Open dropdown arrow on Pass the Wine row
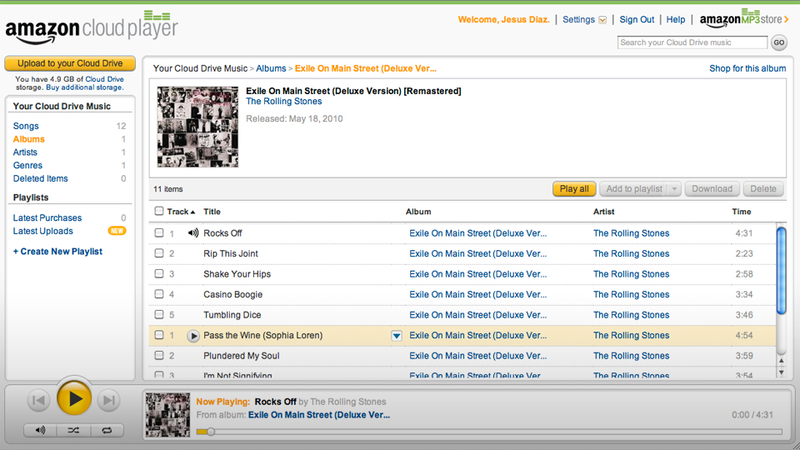Screen dimensions: 800x450 pos(396,336)
